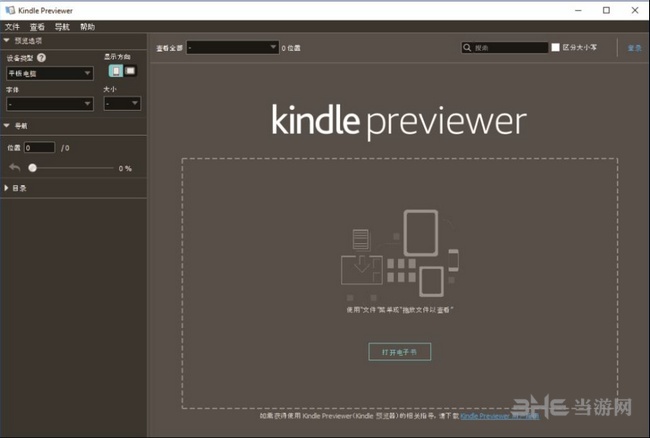Open the 导航 menu
This screenshot has width=650, height=438.
62,27
